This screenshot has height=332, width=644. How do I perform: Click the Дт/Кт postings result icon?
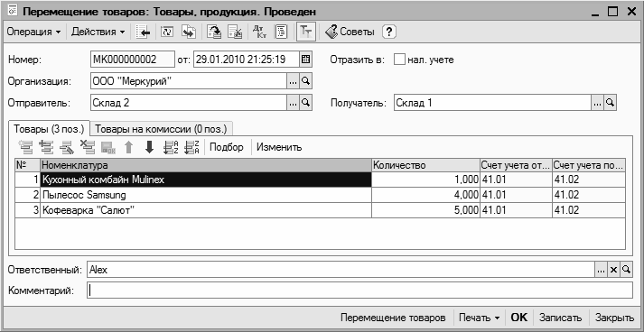[x=259, y=32]
